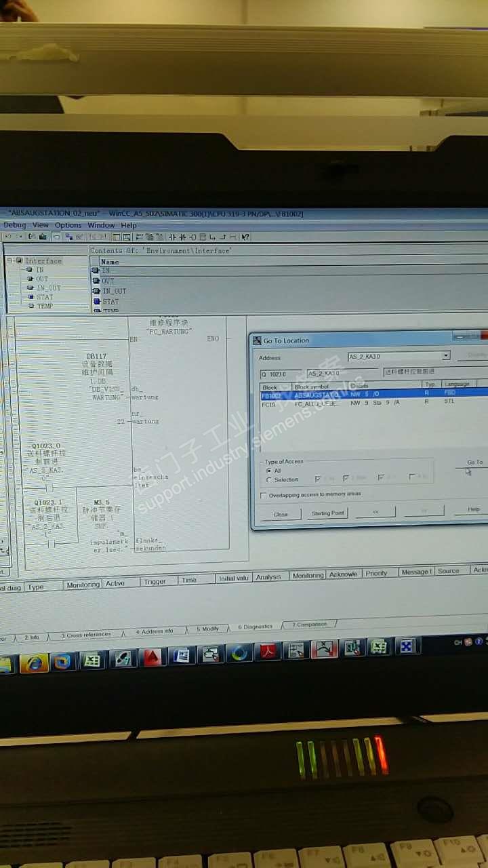The height and width of the screenshot is (868, 488).
Task: Click the STAT icon in the Name list
Action: click(97, 301)
